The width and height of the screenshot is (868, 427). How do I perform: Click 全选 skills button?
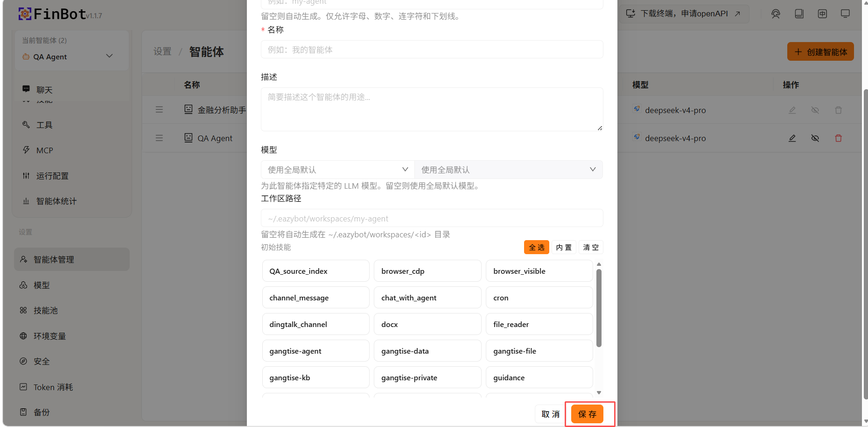point(537,248)
